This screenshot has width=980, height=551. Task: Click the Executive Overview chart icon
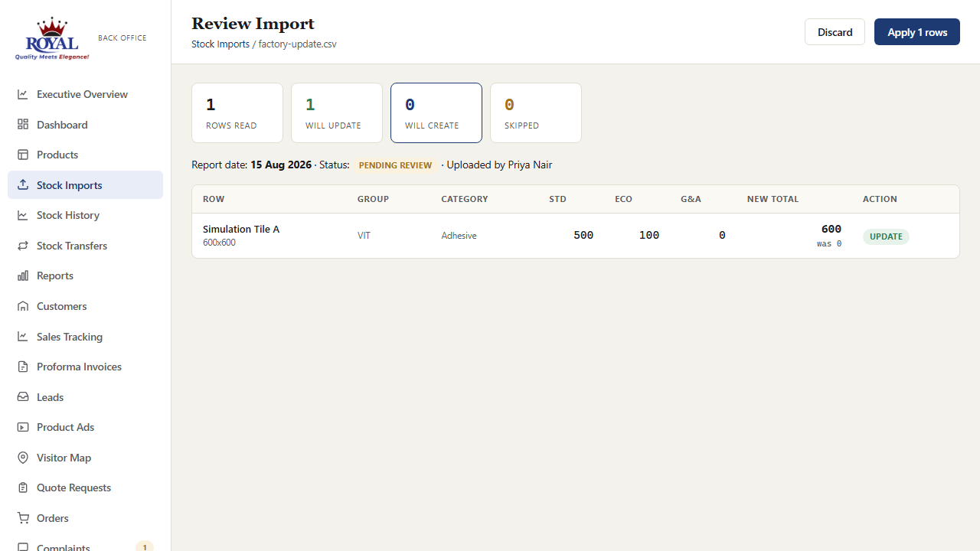pyautogui.click(x=23, y=94)
